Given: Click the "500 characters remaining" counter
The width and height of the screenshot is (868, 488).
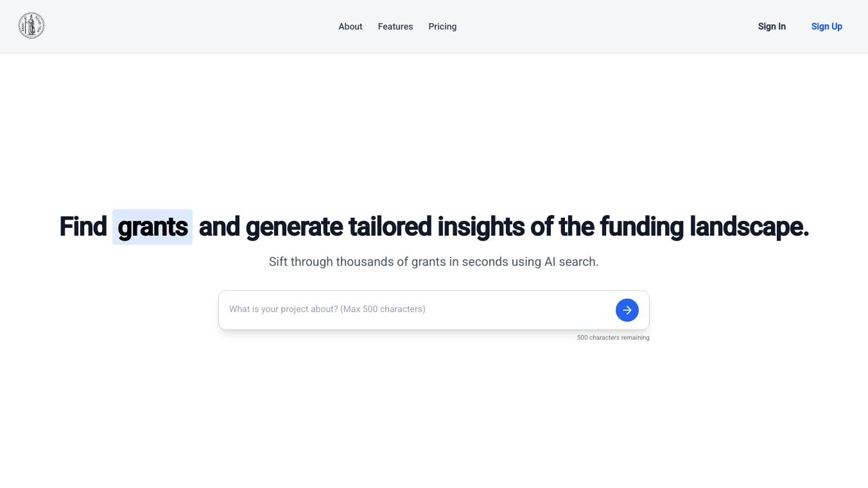Looking at the screenshot, I should click(613, 338).
